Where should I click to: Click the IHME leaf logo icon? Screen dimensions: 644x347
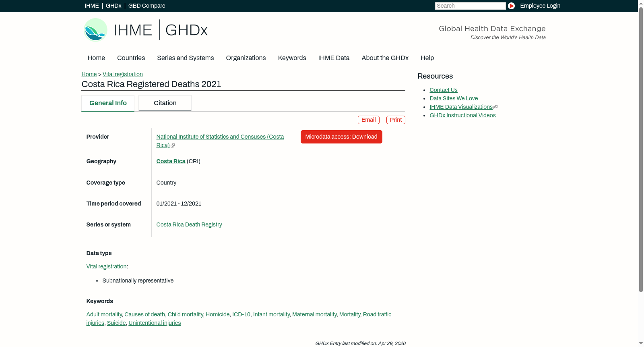point(95,30)
